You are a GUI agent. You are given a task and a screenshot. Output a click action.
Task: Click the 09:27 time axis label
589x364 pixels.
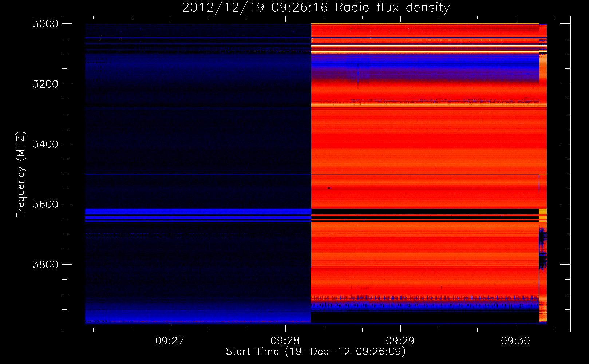pos(170,341)
